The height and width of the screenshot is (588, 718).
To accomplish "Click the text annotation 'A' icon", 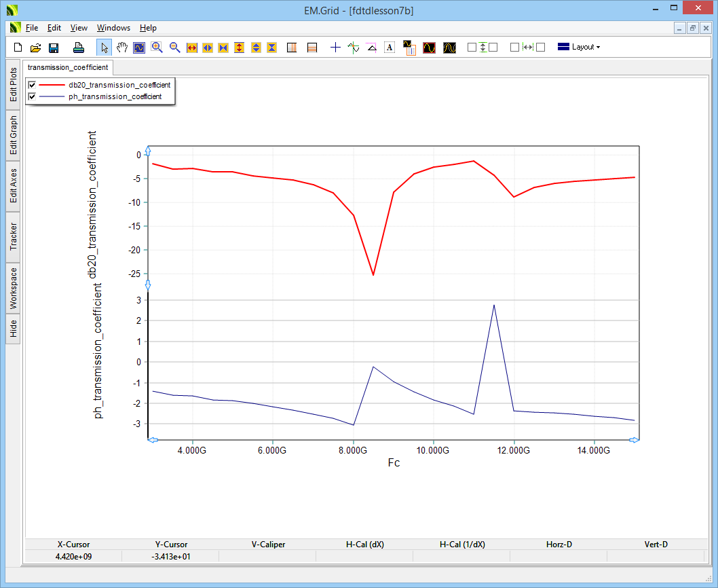I will coord(389,48).
